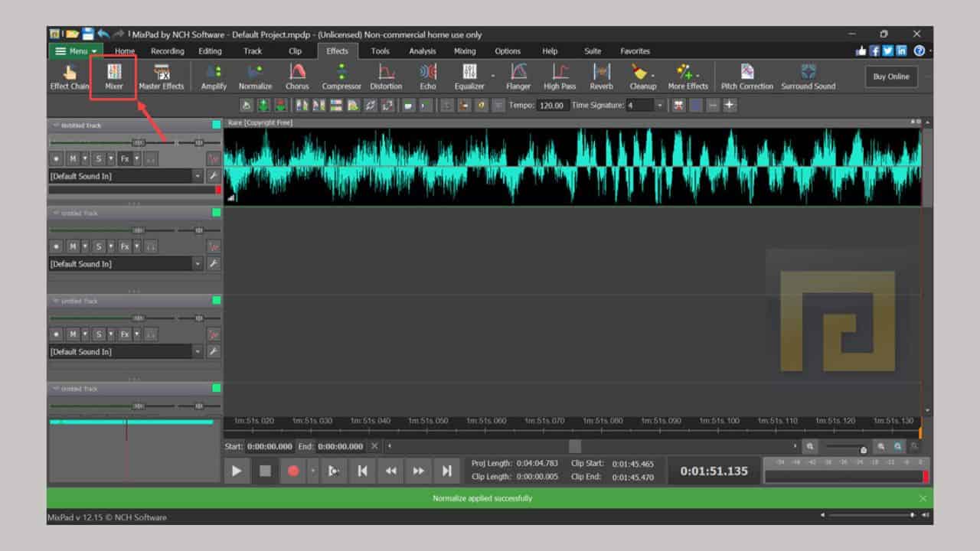Image resolution: width=980 pixels, height=551 pixels.
Task: Open Pitch Correction
Action: (747, 77)
